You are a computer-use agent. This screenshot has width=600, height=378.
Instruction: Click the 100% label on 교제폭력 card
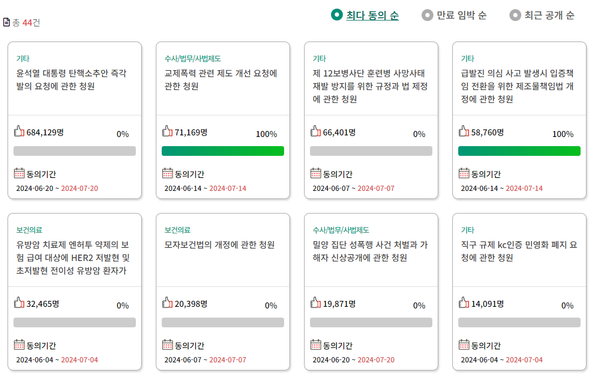coord(267,134)
